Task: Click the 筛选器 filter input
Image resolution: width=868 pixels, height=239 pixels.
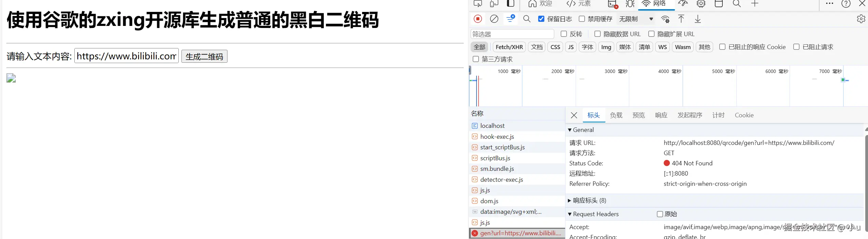Action: (x=512, y=34)
